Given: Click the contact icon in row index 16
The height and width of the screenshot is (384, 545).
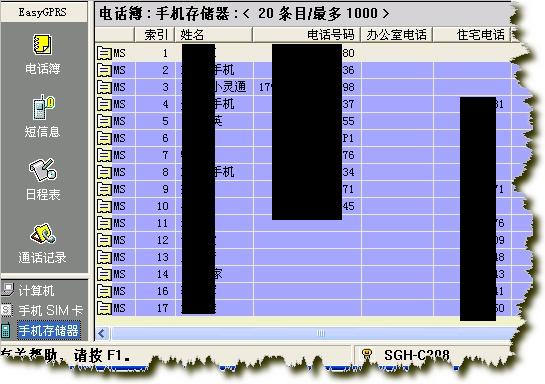Looking at the screenshot, I should click(104, 291).
